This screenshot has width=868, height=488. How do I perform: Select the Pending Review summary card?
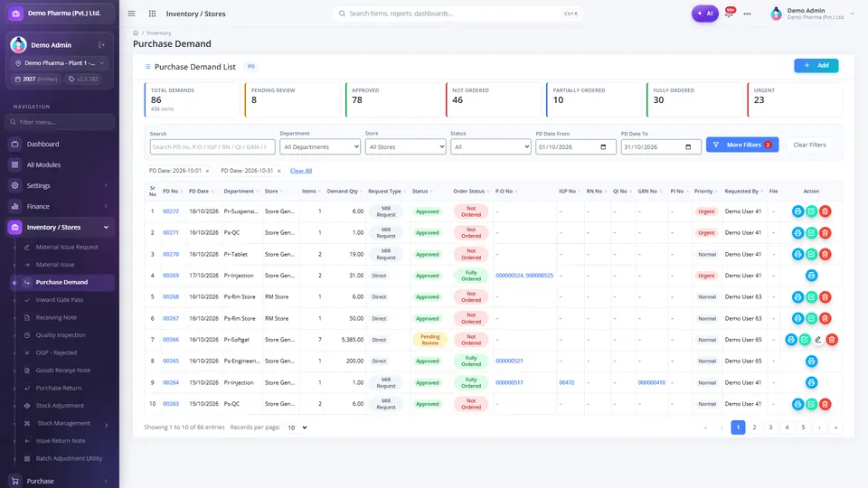point(292,99)
